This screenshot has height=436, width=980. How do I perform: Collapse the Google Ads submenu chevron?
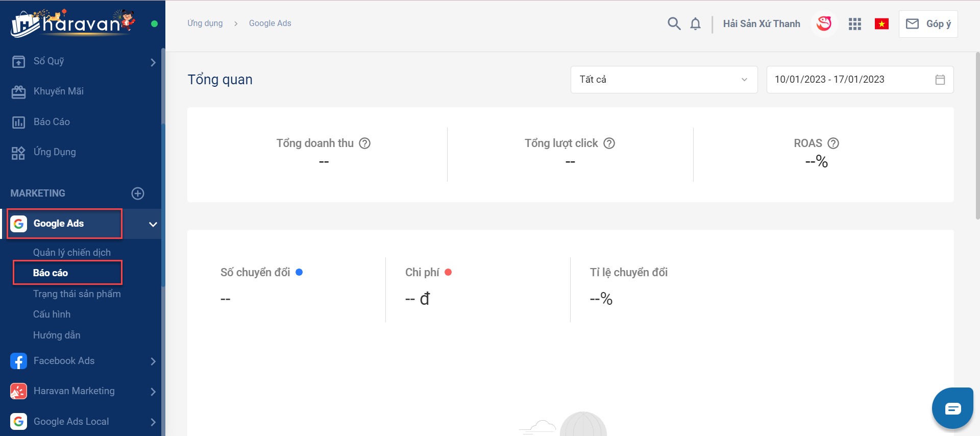(x=153, y=224)
